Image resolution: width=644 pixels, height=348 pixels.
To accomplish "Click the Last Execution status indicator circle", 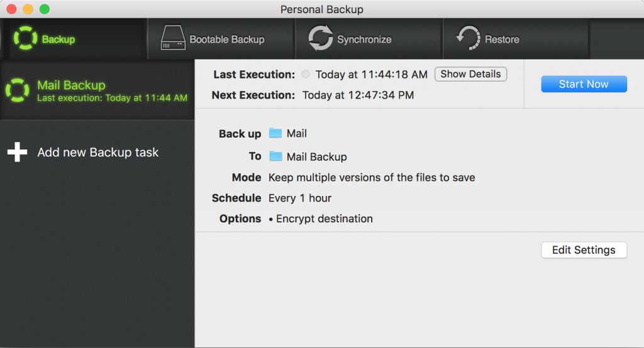I will point(305,74).
